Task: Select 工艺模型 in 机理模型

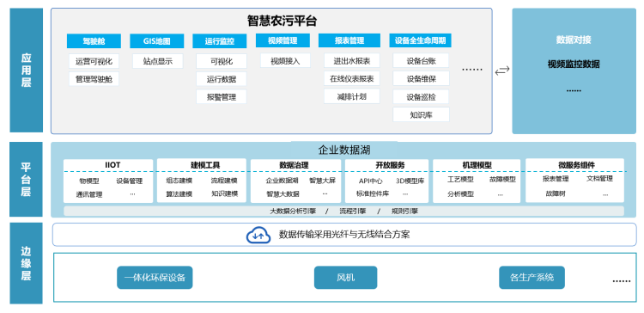Action: tap(460, 180)
